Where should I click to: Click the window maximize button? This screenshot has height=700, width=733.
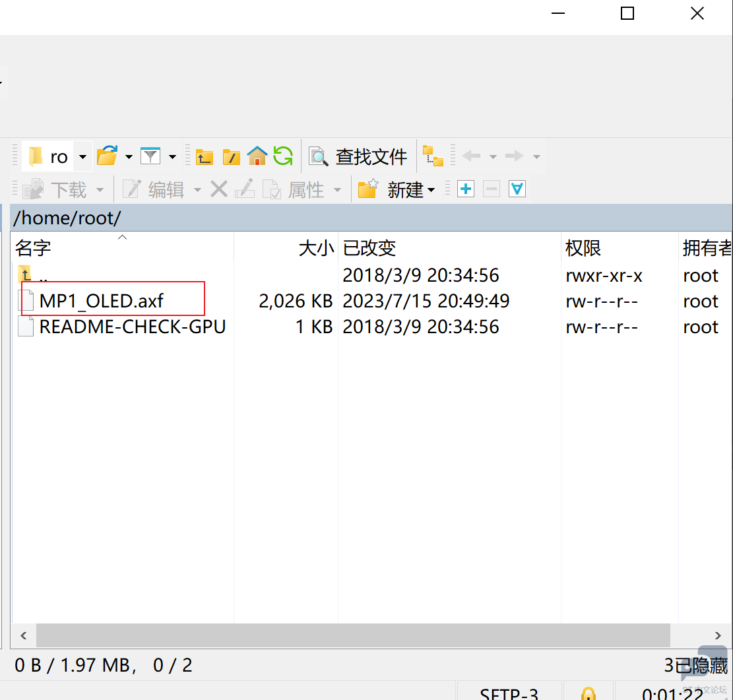coord(627,14)
